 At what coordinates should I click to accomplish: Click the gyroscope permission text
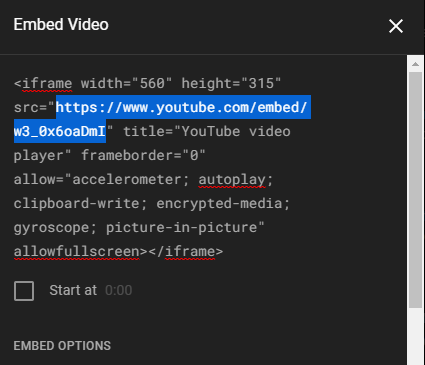[51, 227]
